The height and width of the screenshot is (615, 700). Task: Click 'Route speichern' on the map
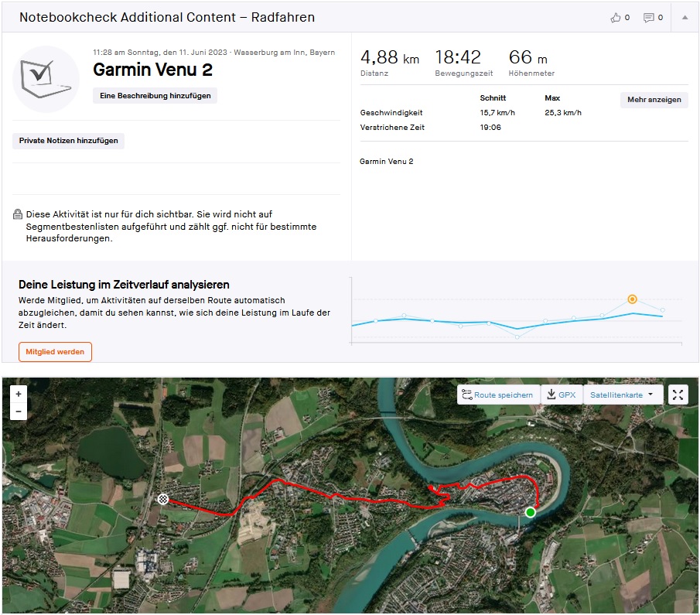498,395
